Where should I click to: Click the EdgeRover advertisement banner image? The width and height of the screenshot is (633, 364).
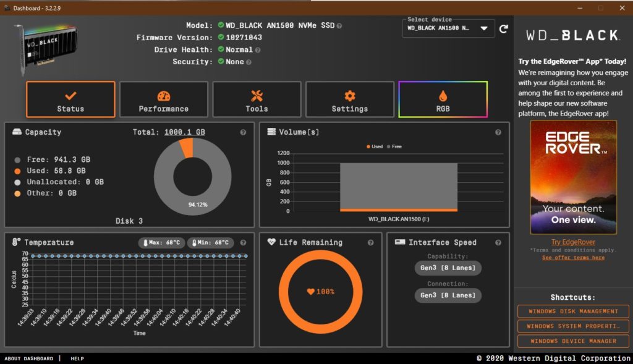pyautogui.click(x=573, y=177)
